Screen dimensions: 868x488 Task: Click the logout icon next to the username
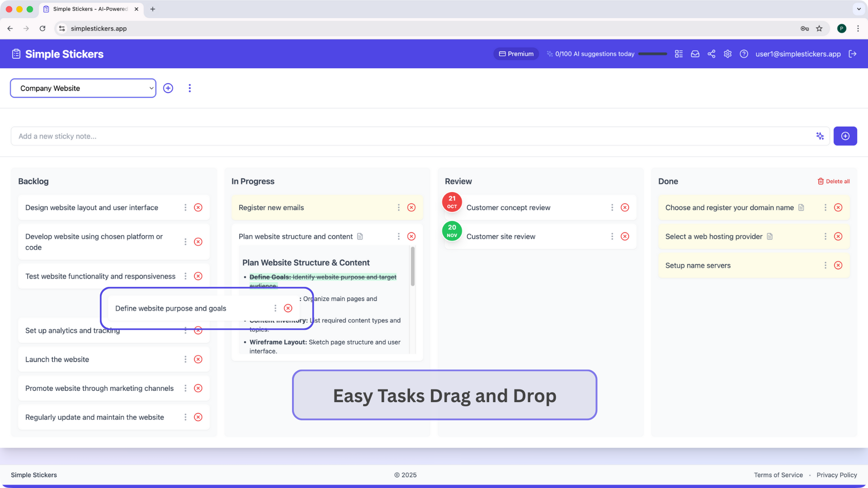click(x=853, y=54)
